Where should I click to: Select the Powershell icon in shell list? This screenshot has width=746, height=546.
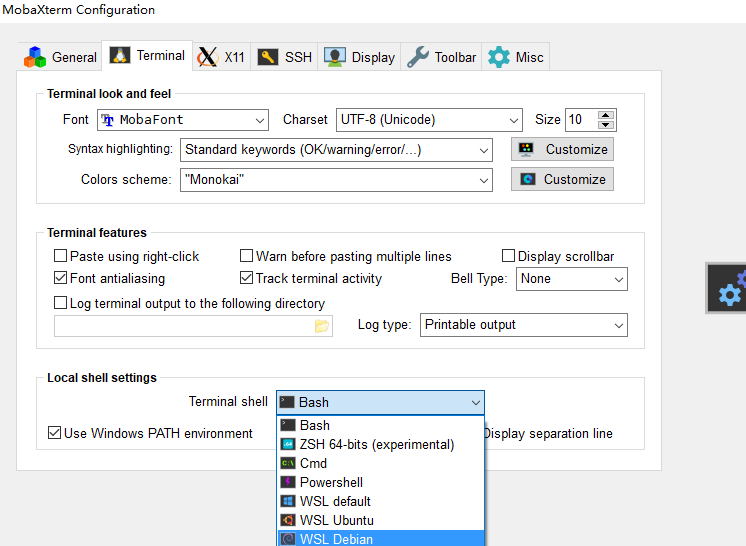[x=287, y=482]
